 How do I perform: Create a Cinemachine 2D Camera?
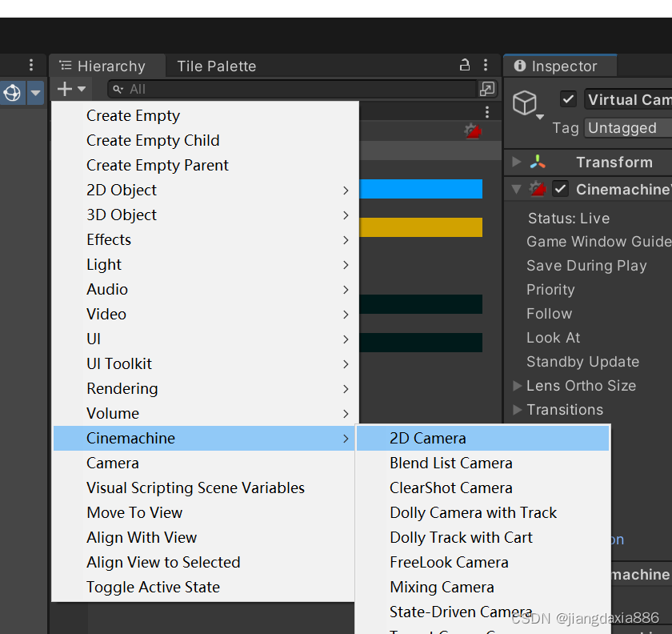482,439
